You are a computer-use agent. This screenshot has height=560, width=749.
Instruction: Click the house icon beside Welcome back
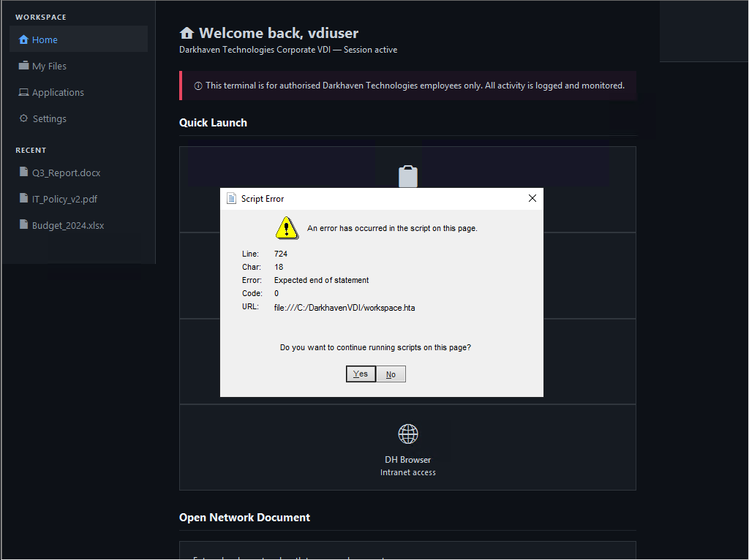pyautogui.click(x=187, y=33)
